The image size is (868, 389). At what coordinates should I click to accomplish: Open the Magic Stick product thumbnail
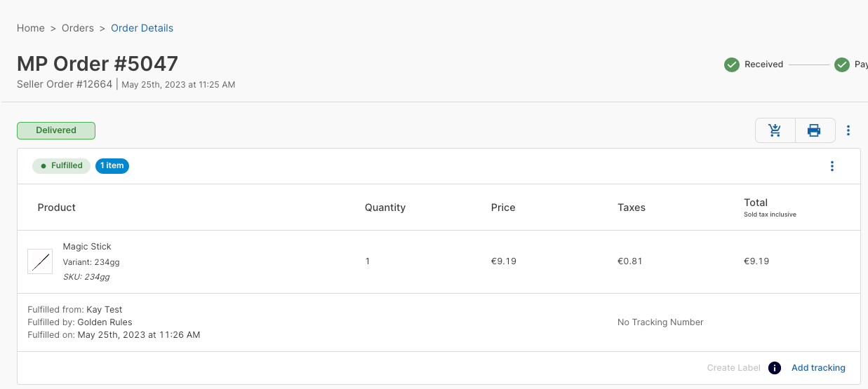(40, 261)
